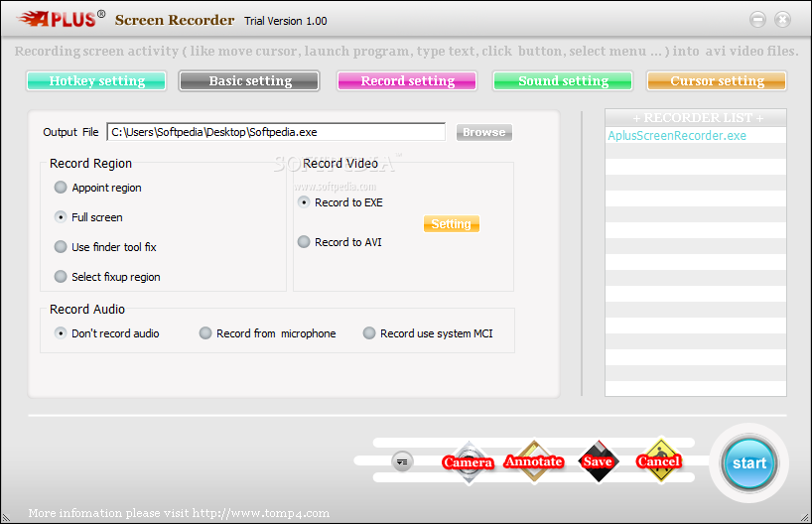The height and width of the screenshot is (524, 812).
Task: Close the Screen Recorder window
Action: [x=782, y=20]
